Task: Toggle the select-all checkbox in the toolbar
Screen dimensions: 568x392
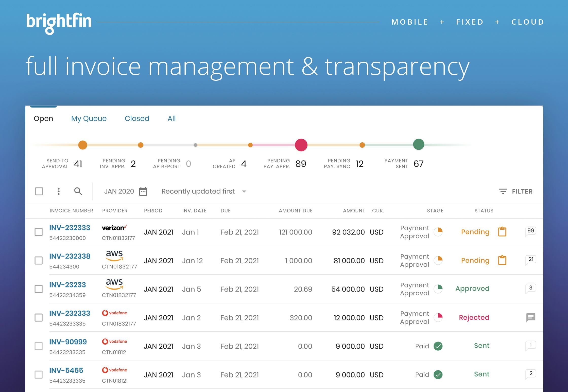Action: 39,191
